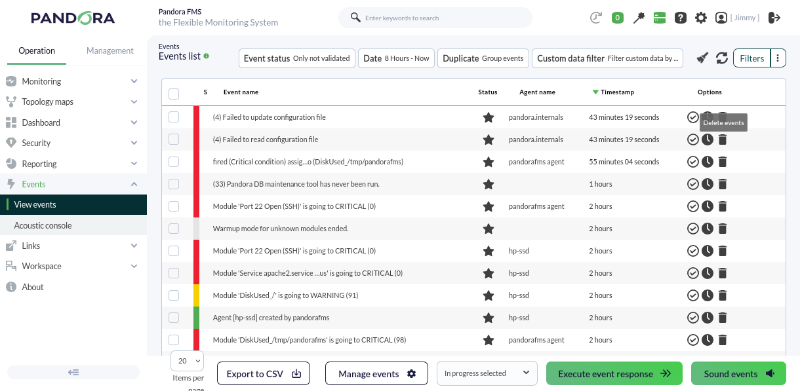The height and width of the screenshot is (391, 800).
Task: Click the Duplicate Group events filter
Action: 483,58
